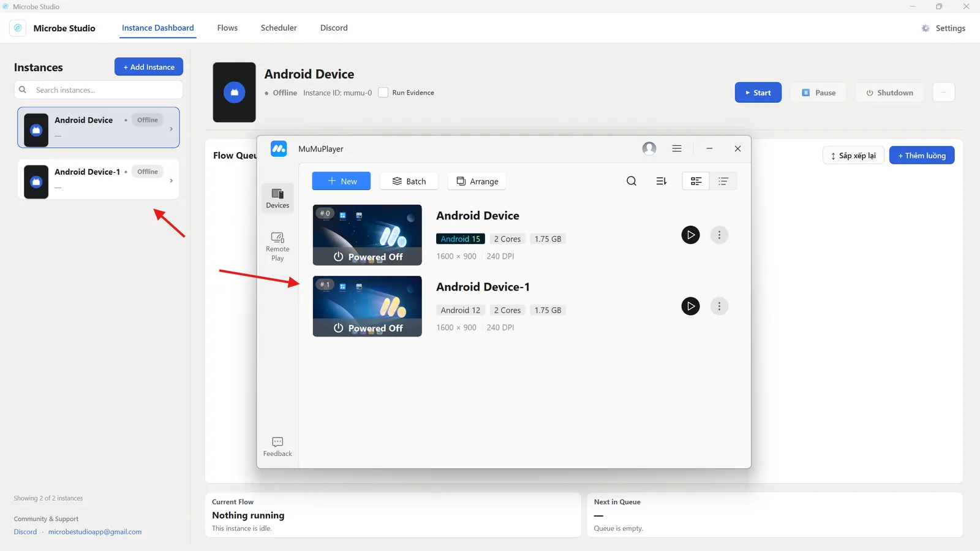
Task: Expand Android Device instance chevron
Action: pyautogui.click(x=171, y=129)
